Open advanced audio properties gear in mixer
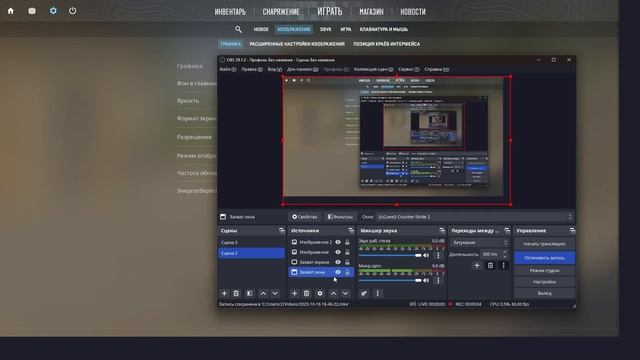The image size is (640, 360). [364, 293]
